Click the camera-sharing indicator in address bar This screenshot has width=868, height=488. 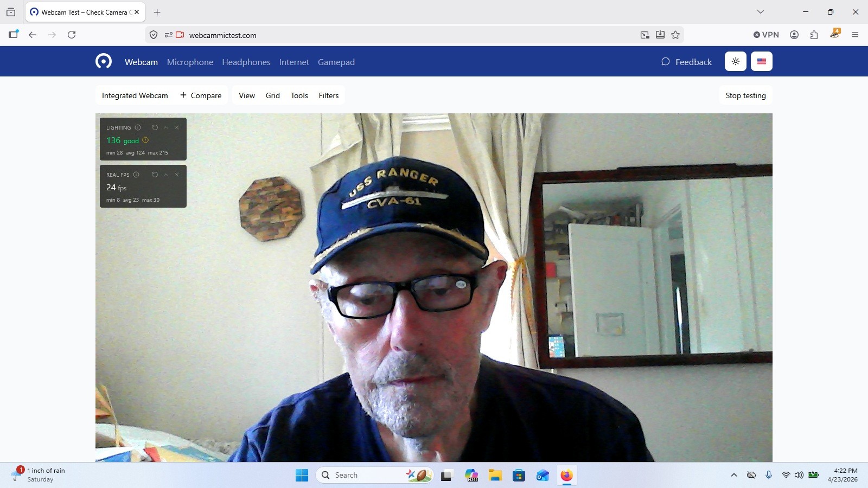tap(180, 35)
